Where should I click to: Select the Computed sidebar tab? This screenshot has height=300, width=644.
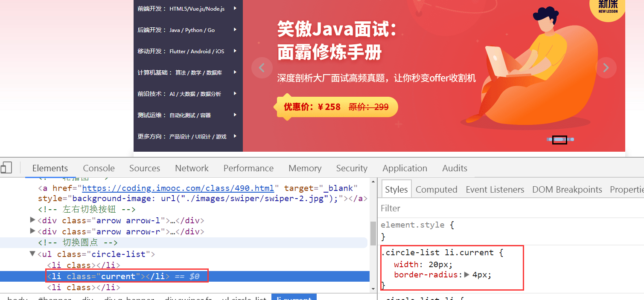(x=436, y=189)
